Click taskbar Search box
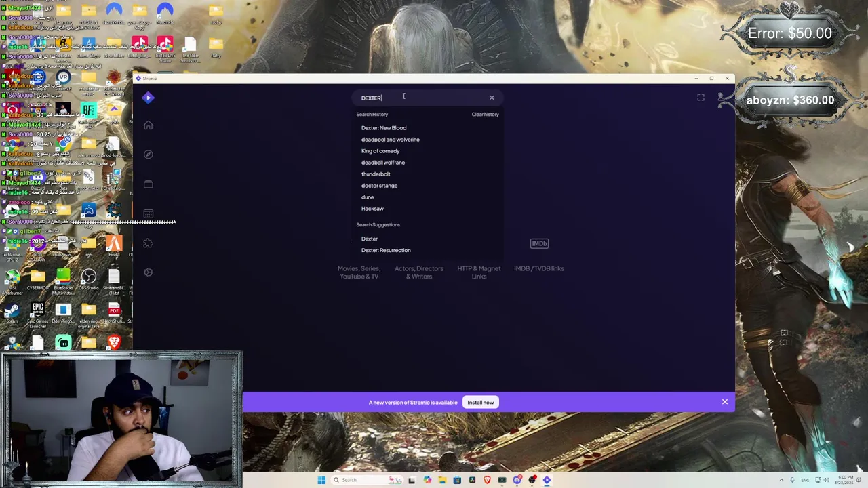 pyautogui.click(x=366, y=480)
